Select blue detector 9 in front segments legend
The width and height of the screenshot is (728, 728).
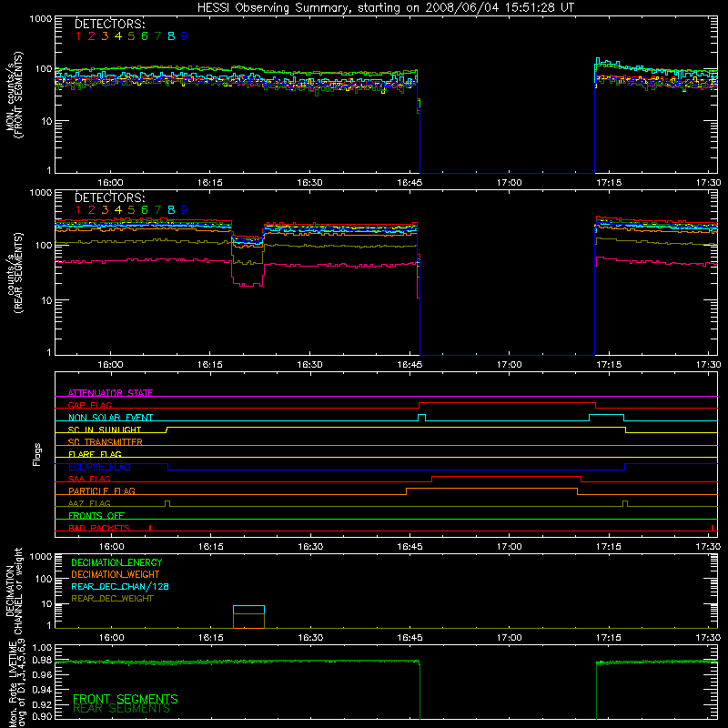point(185,36)
